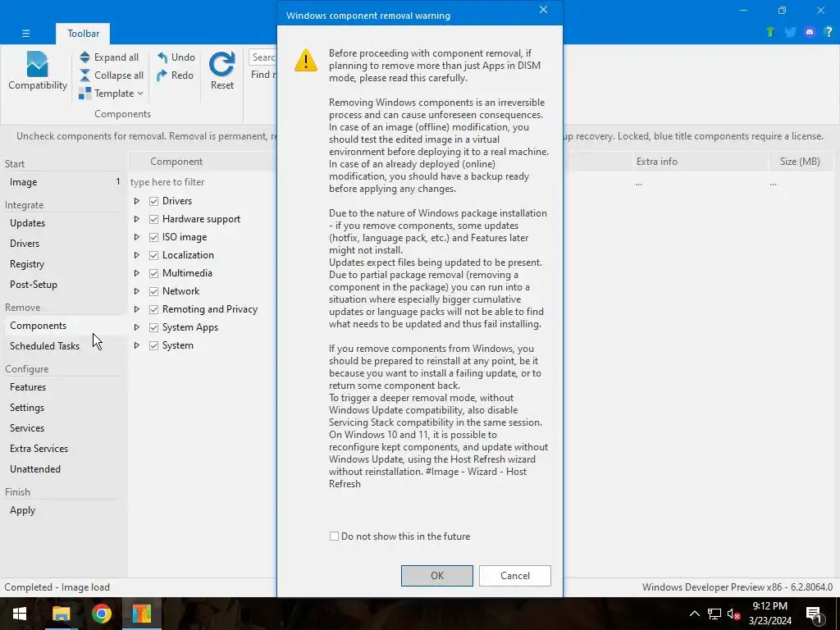Expand the Multimedia group

(137, 273)
